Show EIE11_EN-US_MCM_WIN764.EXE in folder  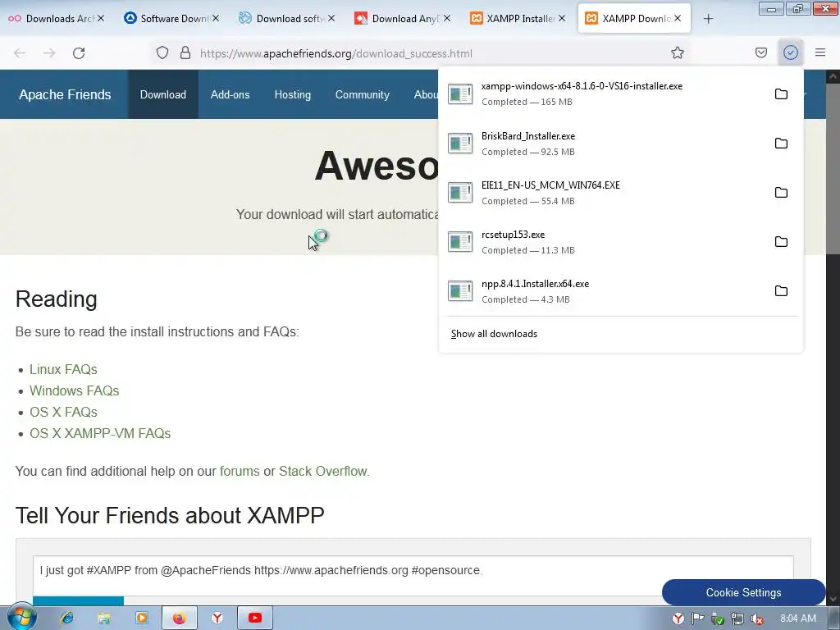point(781,192)
